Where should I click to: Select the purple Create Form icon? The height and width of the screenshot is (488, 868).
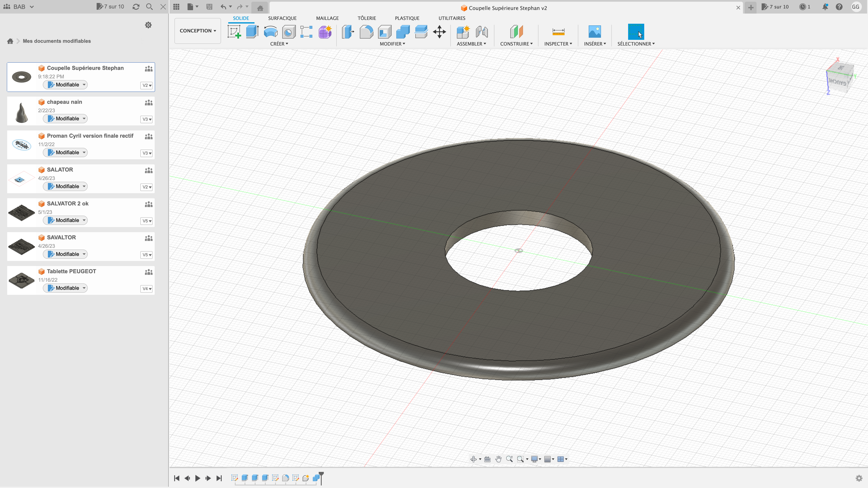pos(325,32)
